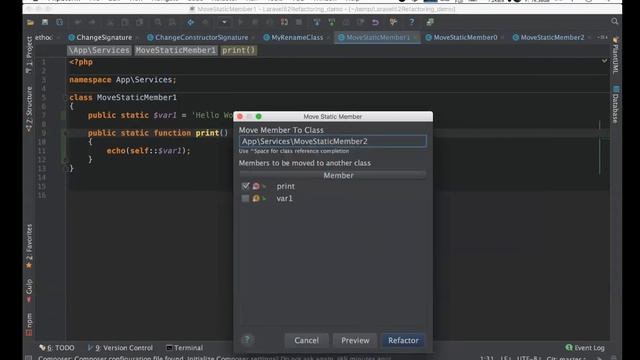Click the Save All toolbar icon
This screenshot has width=640, height=360.
[45, 22]
